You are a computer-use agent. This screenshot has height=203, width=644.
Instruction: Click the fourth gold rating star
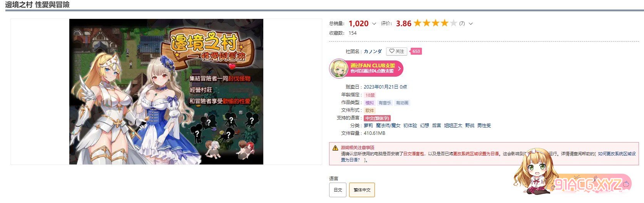click(x=445, y=23)
